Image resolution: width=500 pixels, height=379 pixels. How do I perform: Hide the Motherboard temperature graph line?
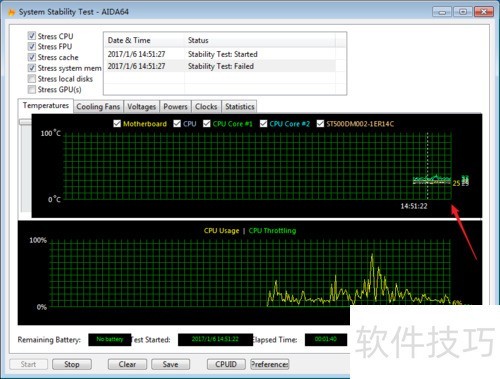(117, 124)
